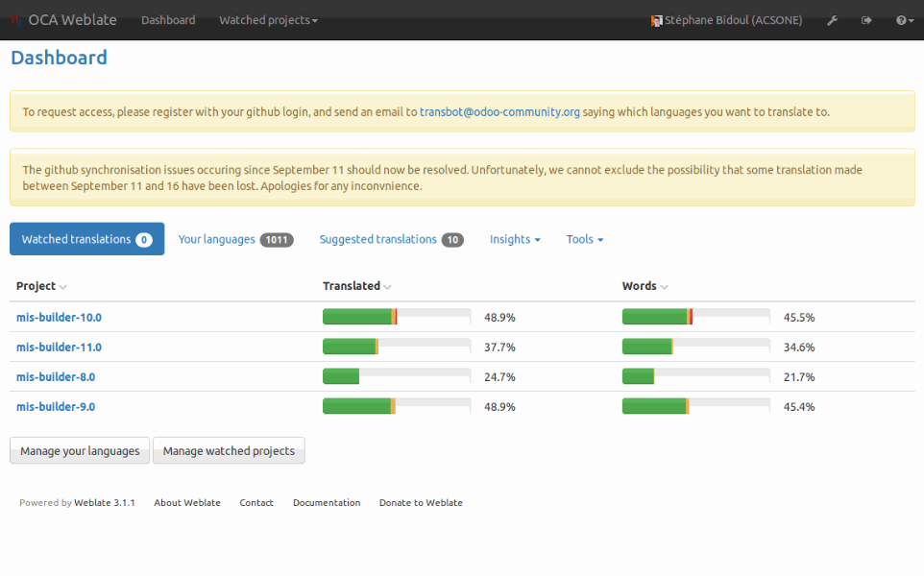Screen dimensions: 924x576
Task: Switch to Suggested translations tab
Action: point(391,239)
